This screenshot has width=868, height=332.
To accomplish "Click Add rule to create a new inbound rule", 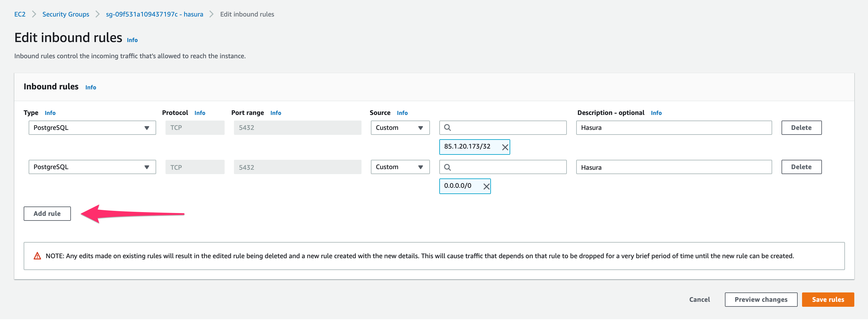I will coord(47,214).
